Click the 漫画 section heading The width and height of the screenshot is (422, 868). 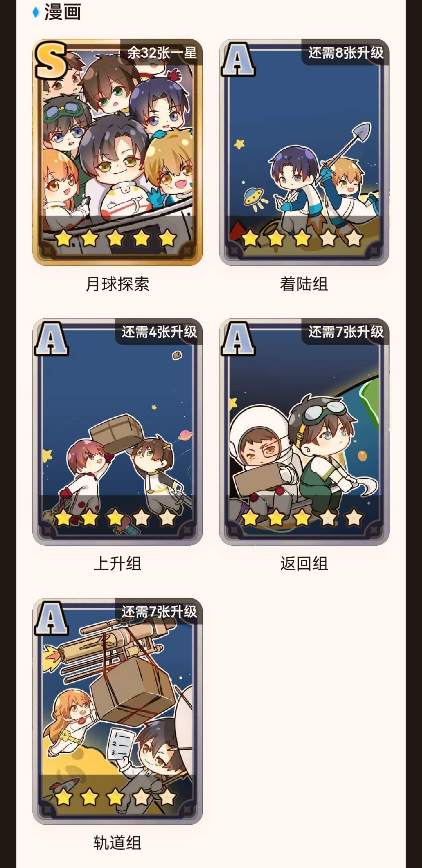coord(63,12)
